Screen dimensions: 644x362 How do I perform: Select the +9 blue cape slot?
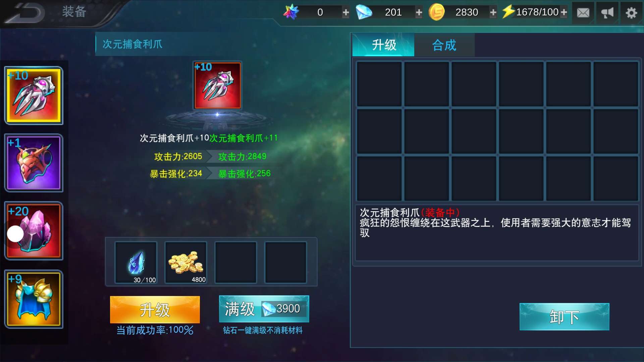pyautogui.click(x=34, y=299)
